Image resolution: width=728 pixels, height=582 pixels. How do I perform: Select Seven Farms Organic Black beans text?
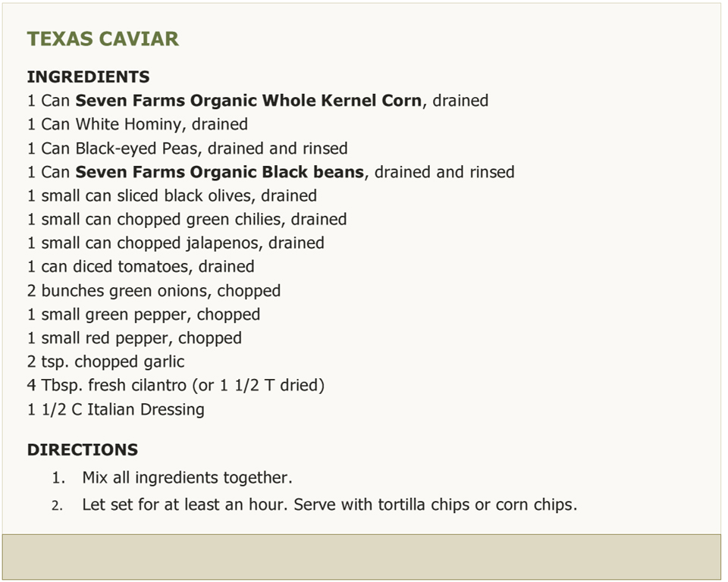coord(220,172)
